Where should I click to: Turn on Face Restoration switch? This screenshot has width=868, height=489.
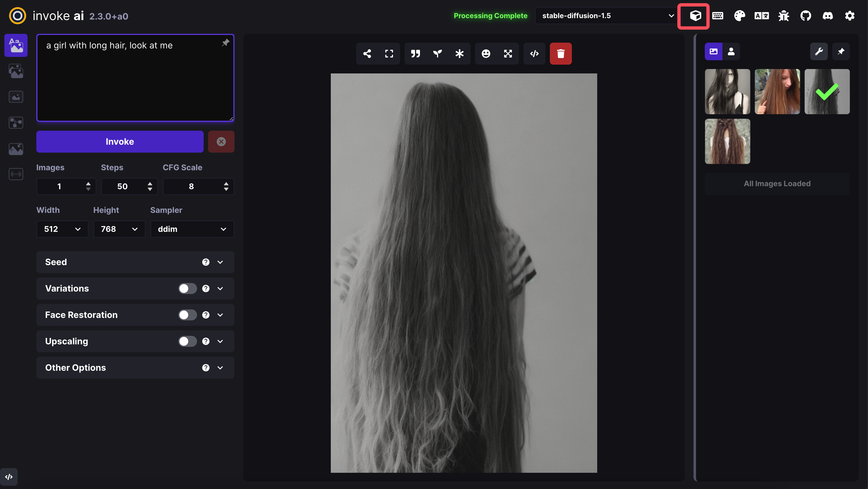point(187,315)
